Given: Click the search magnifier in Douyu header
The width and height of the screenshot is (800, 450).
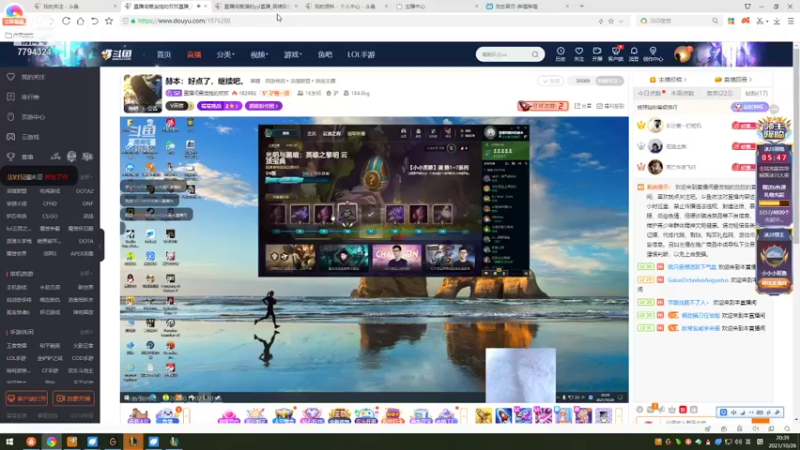Looking at the screenshot, I should coord(535,54).
